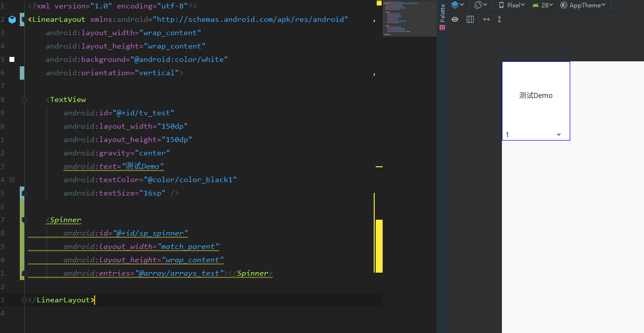Click the phone device icon beside Pixel

click(501, 5)
